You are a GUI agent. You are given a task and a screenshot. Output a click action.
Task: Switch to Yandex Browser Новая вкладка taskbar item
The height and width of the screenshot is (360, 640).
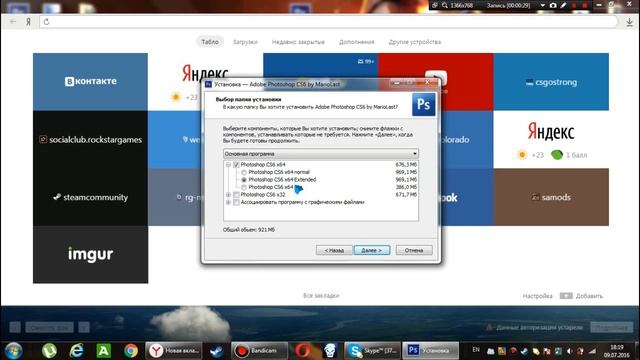point(173,351)
